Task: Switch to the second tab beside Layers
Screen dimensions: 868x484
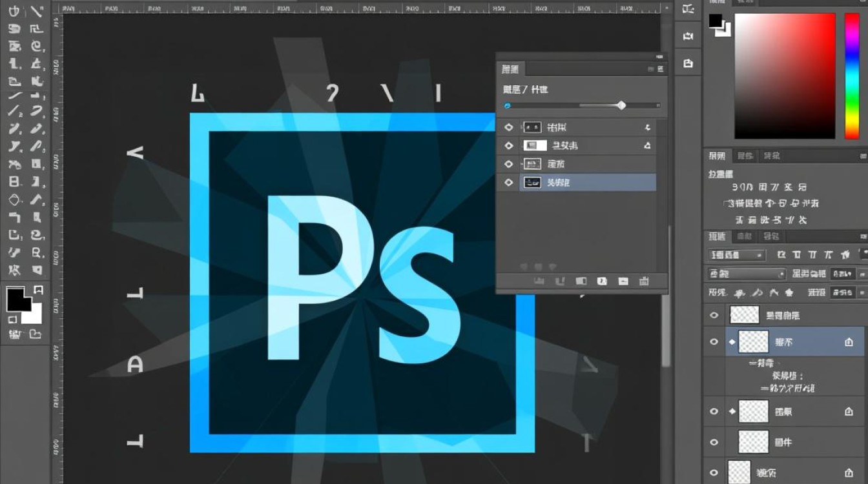Action: tap(745, 236)
